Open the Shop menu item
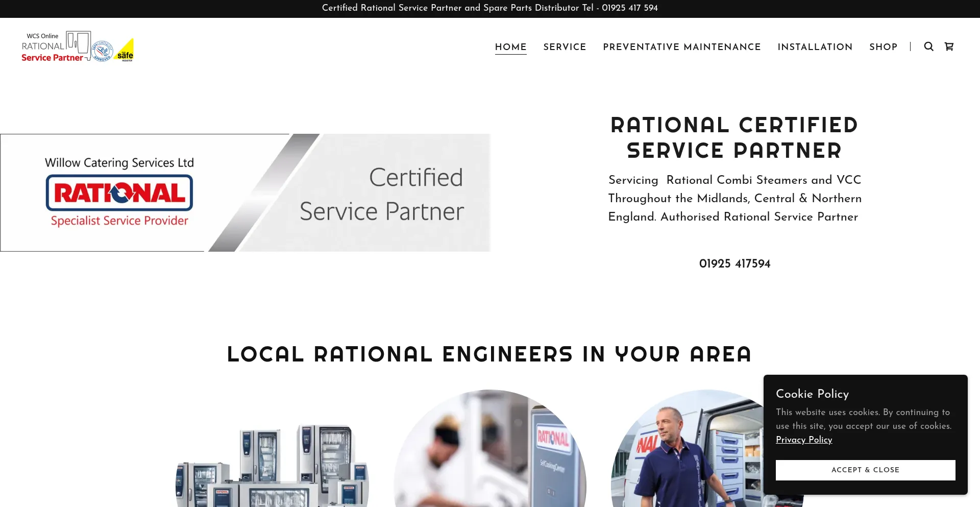 [x=884, y=47]
